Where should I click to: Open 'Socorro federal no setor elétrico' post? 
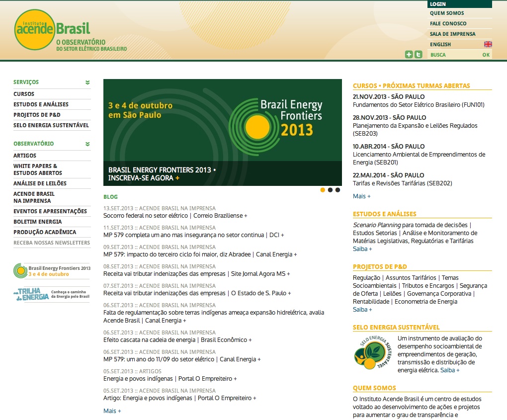pos(175,216)
